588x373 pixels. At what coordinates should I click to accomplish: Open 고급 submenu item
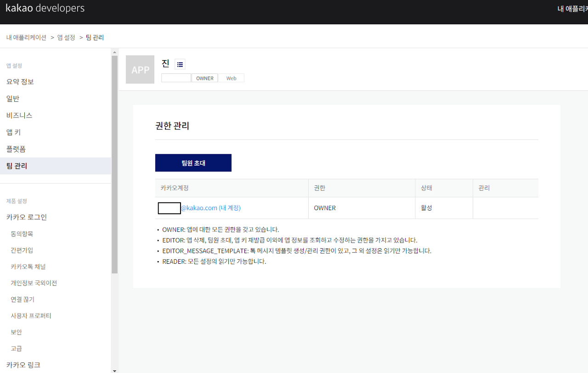point(16,349)
